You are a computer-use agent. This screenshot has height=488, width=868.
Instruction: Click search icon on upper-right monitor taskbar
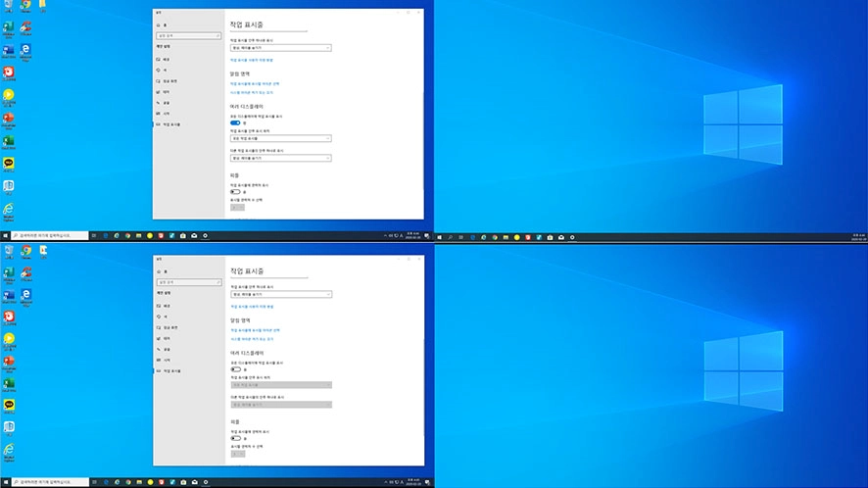tap(450, 237)
